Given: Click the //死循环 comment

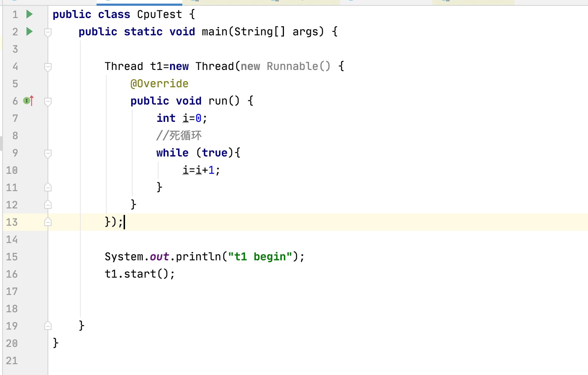Looking at the screenshot, I should coord(179,136).
